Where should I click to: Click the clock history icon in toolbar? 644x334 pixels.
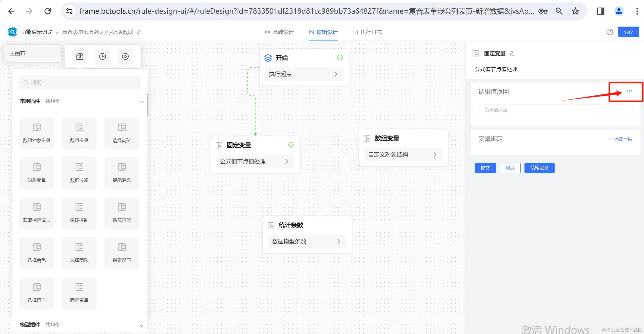click(x=103, y=56)
